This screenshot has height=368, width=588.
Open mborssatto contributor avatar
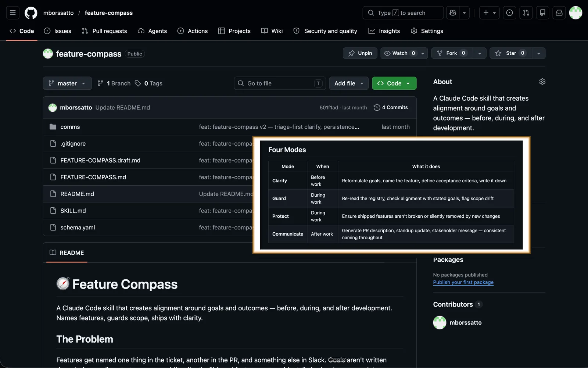pyautogui.click(x=440, y=323)
